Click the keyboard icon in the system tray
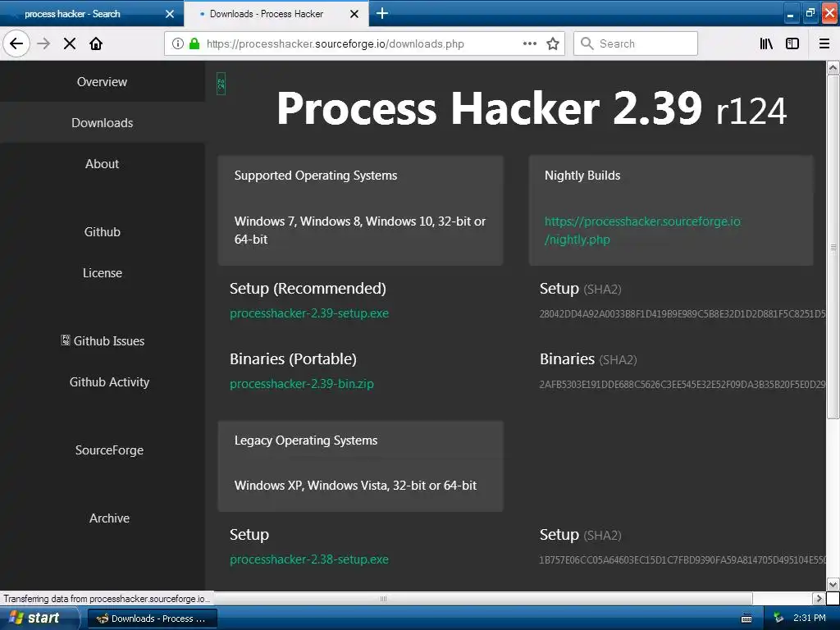The width and height of the screenshot is (840, 630). (x=746, y=619)
